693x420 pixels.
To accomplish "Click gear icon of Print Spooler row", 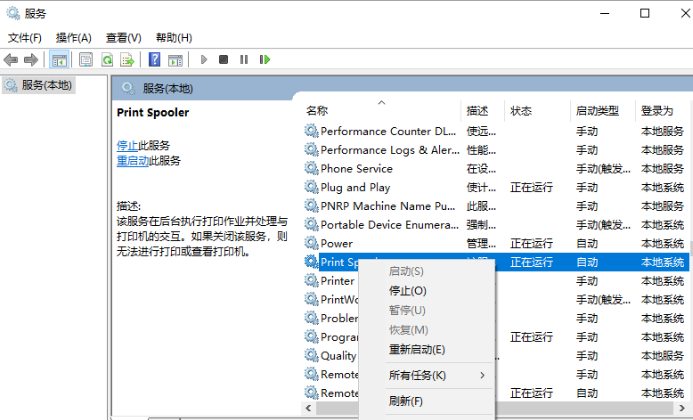I will click(311, 262).
